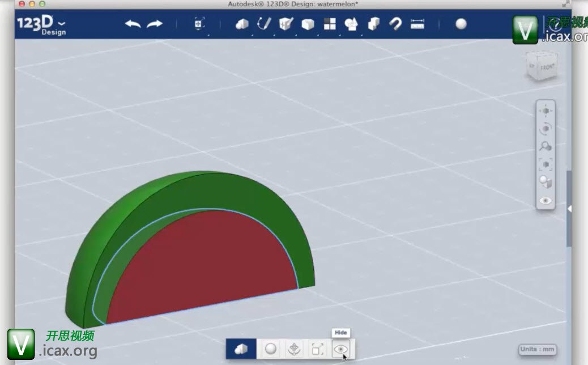This screenshot has height=365, width=588.
Task: Open the Pattern tools menu
Action: click(x=330, y=24)
